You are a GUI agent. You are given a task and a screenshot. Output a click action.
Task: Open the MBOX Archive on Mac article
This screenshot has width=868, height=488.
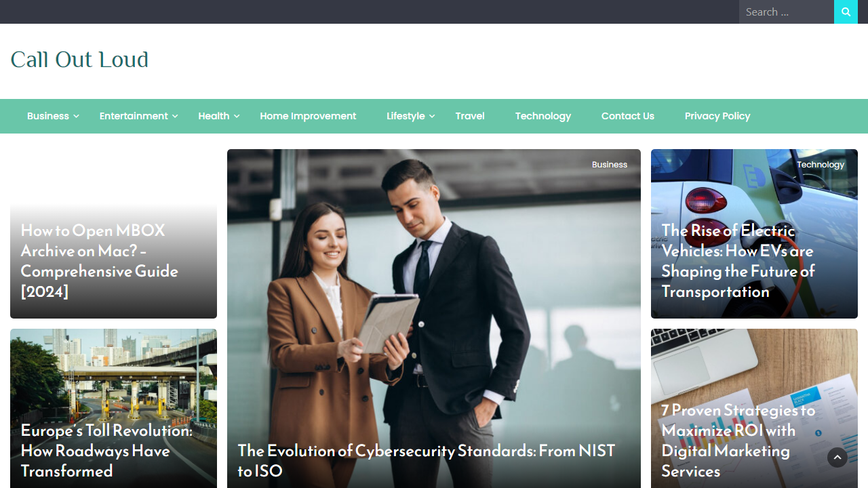click(x=100, y=261)
